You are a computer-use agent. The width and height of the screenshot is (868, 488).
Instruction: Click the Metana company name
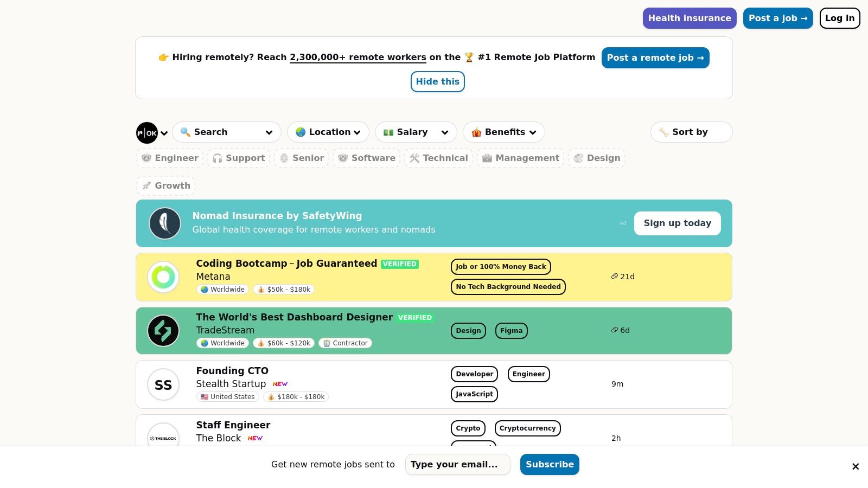pos(213,277)
